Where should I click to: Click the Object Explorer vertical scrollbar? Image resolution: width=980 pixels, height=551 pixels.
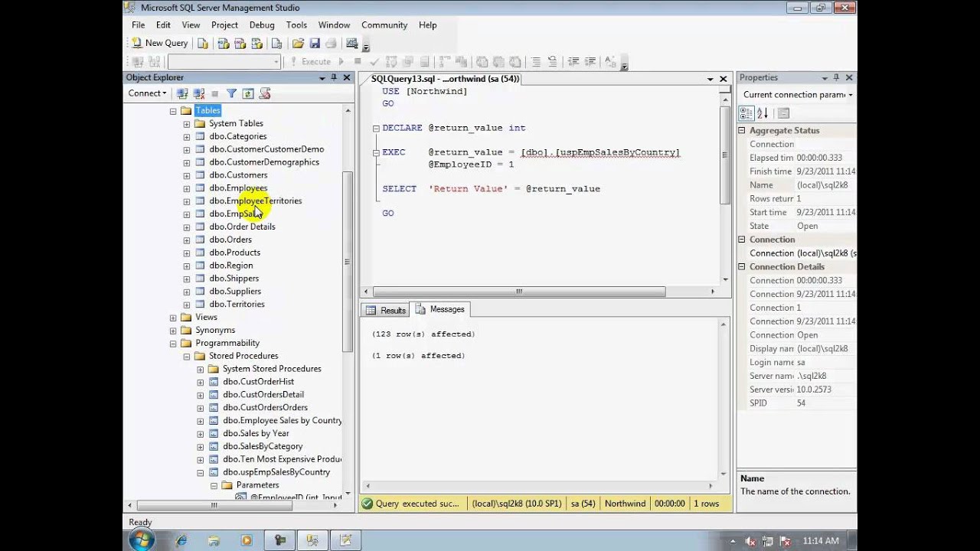pyautogui.click(x=348, y=262)
